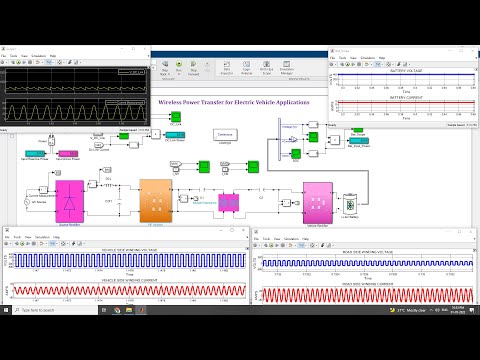Open File Explorer from the taskbar
The width and height of the screenshot is (480, 360).
click(x=129, y=310)
